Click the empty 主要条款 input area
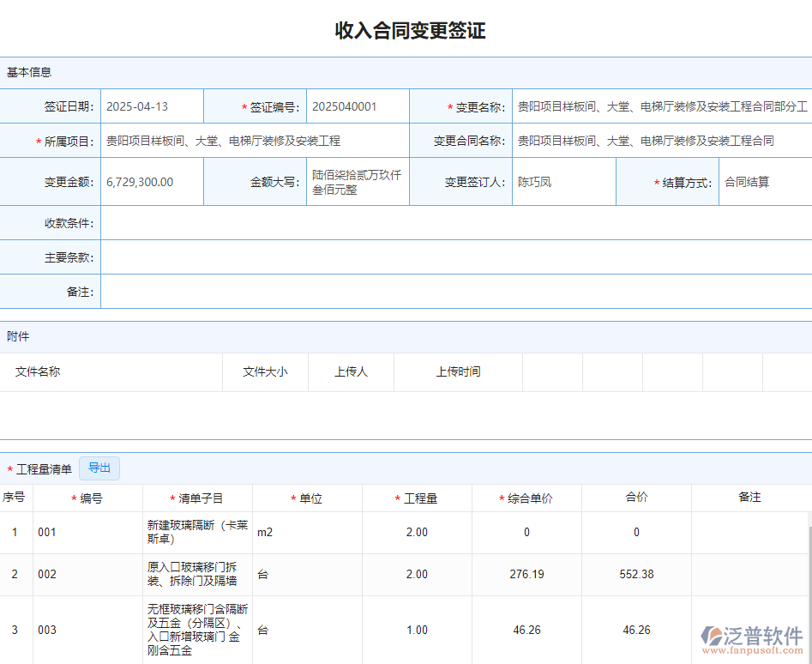Image resolution: width=812 pixels, height=664 pixels. (454, 257)
